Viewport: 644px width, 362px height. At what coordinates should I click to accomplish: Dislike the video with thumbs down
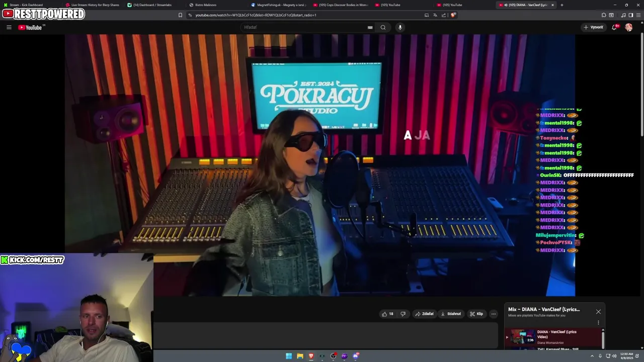point(403,314)
